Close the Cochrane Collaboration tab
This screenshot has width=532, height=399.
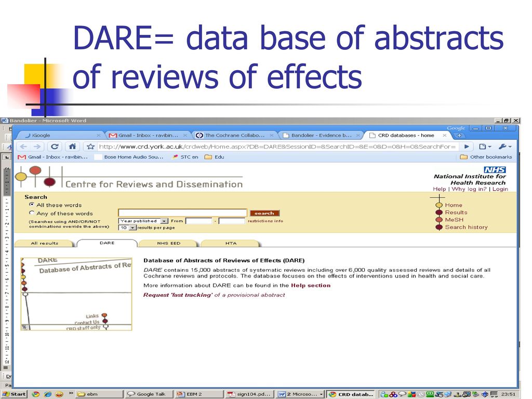point(271,136)
